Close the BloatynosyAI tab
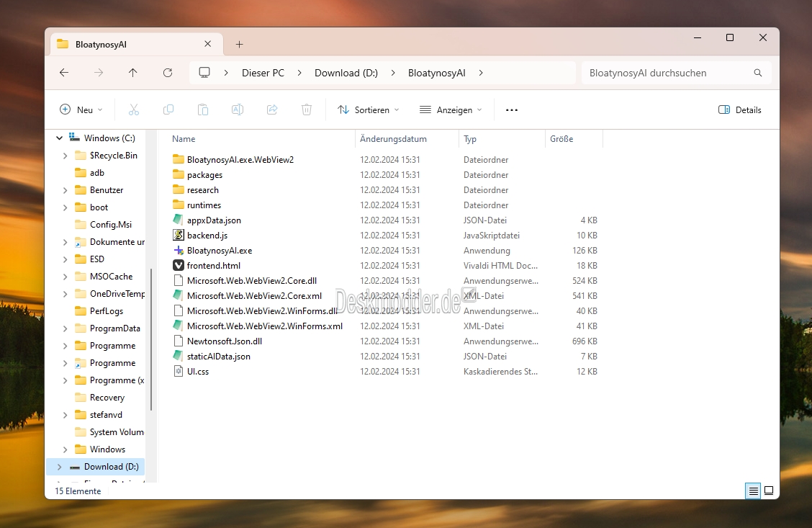 coord(207,44)
